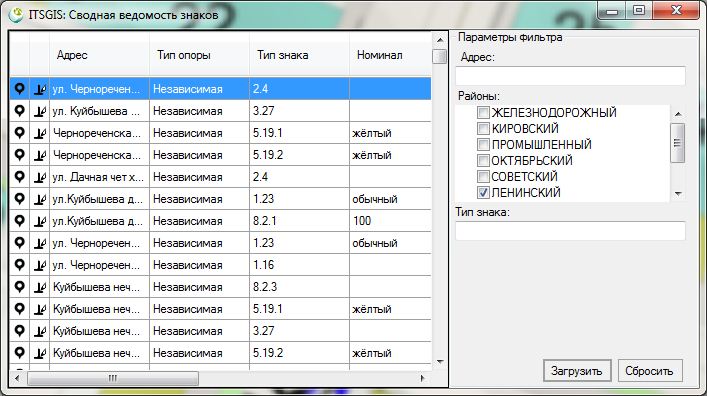Select the '8.2.3' sign type cell

(x=299, y=287)
